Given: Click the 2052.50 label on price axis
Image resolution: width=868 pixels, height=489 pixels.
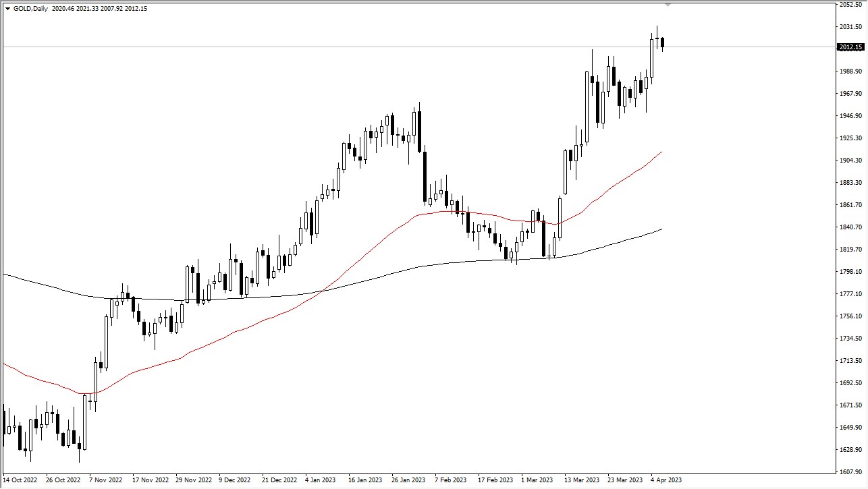Looking at the screenshot, I should [850, 5].
